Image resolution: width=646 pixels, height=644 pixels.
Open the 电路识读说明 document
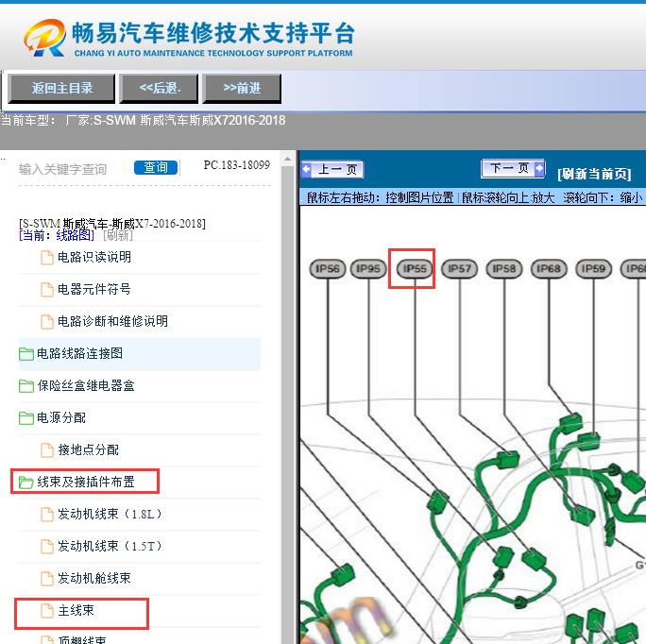coord(94,257)
